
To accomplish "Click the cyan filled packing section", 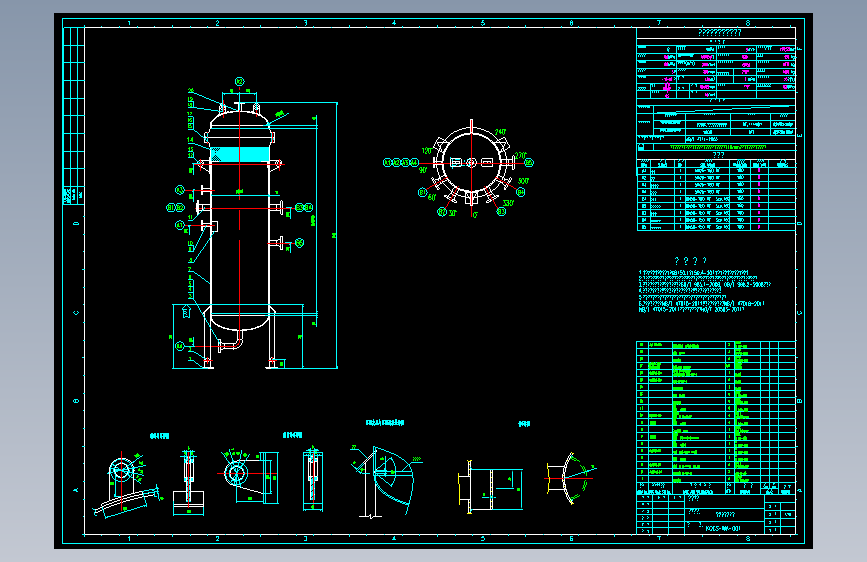I will click(x=239, y=154).
